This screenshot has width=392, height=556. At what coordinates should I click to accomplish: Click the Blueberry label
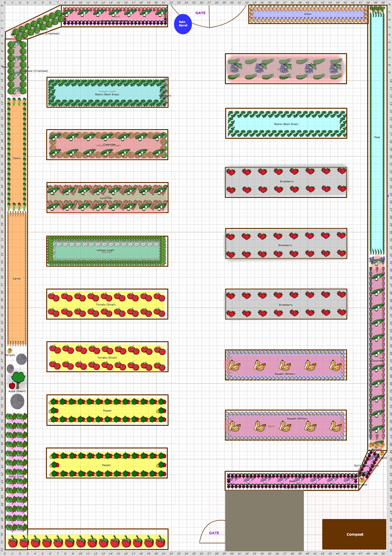click(x=285, y=77)
